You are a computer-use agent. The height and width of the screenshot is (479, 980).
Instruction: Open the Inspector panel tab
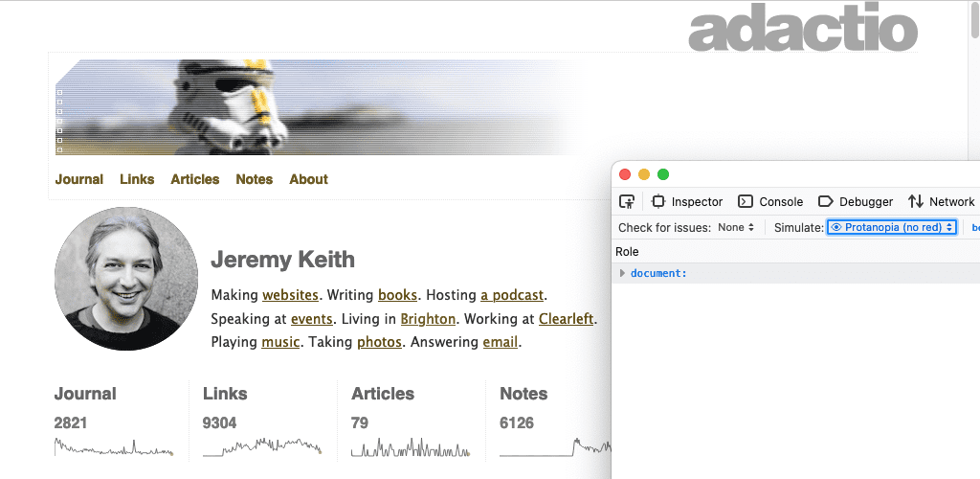coord(687,201)
